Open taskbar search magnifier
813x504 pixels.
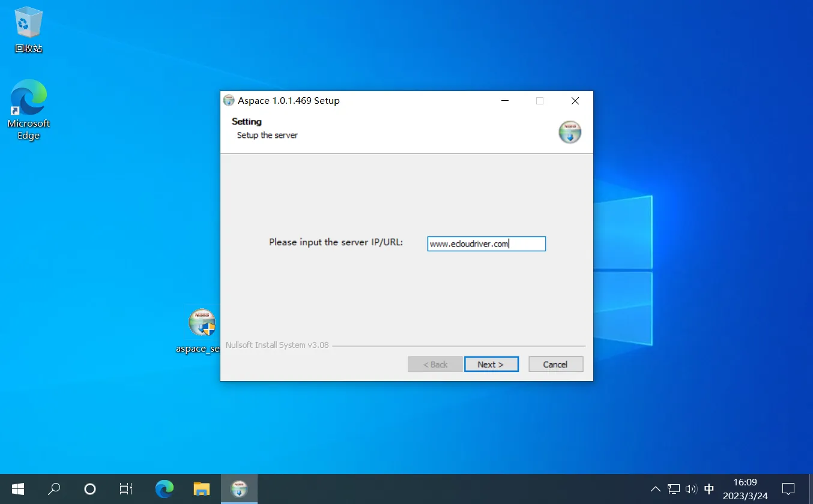click(x=54, y=488)
